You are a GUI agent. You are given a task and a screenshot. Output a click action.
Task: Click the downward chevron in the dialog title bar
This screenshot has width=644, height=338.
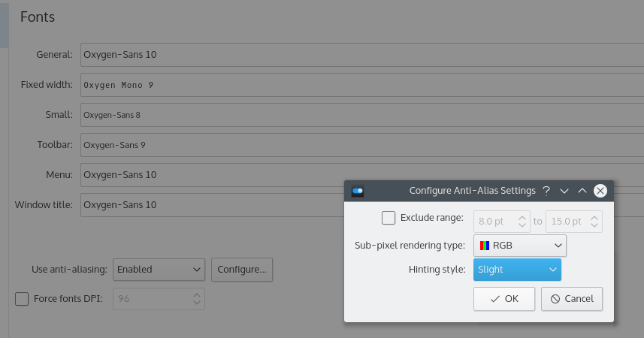click(564, 191)
